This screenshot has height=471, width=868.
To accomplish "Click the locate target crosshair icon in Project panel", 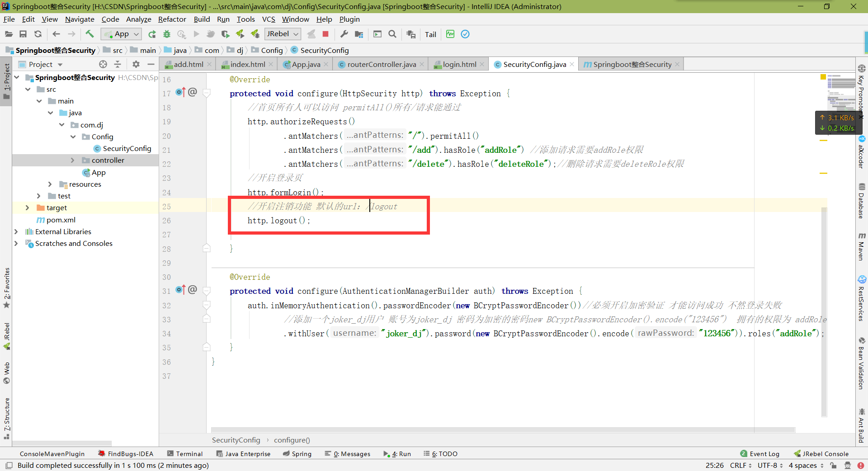I will coord(103,65).
